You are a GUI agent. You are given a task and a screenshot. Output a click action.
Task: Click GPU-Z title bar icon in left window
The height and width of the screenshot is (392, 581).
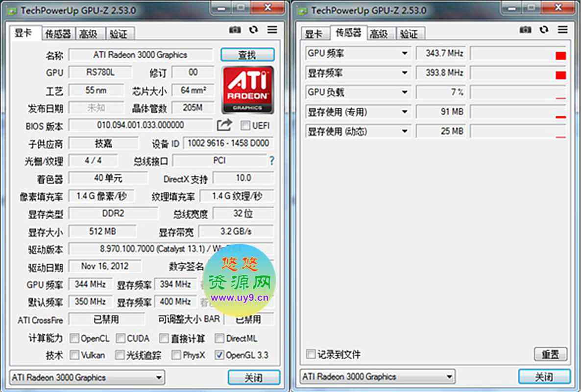tap(12, 11)
